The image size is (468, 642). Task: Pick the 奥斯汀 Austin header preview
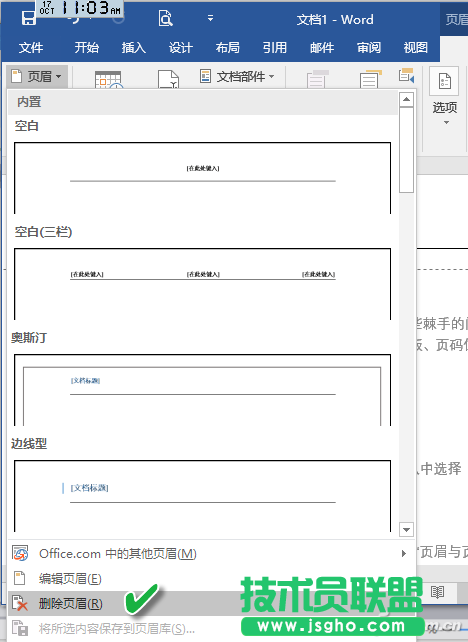click(x=202, y=390)
